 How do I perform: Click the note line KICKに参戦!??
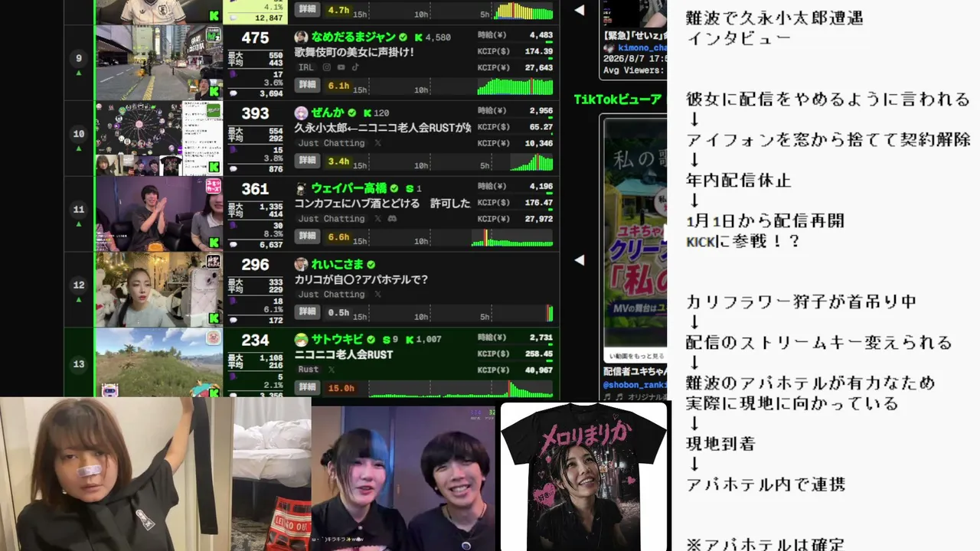743,241
